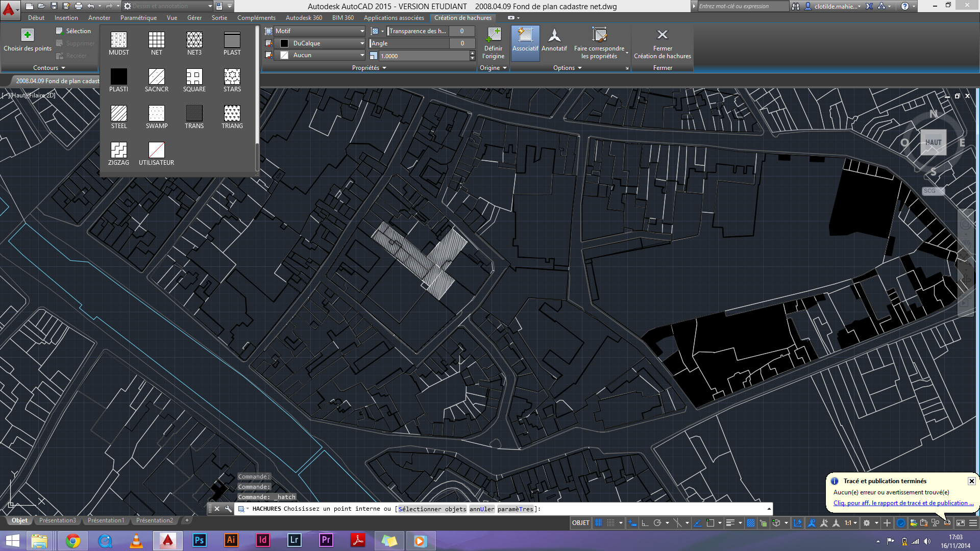Screen dimensions: 980x551
Task: Select the STEEL hatch pattern
Action: click(x=118, y=117)
